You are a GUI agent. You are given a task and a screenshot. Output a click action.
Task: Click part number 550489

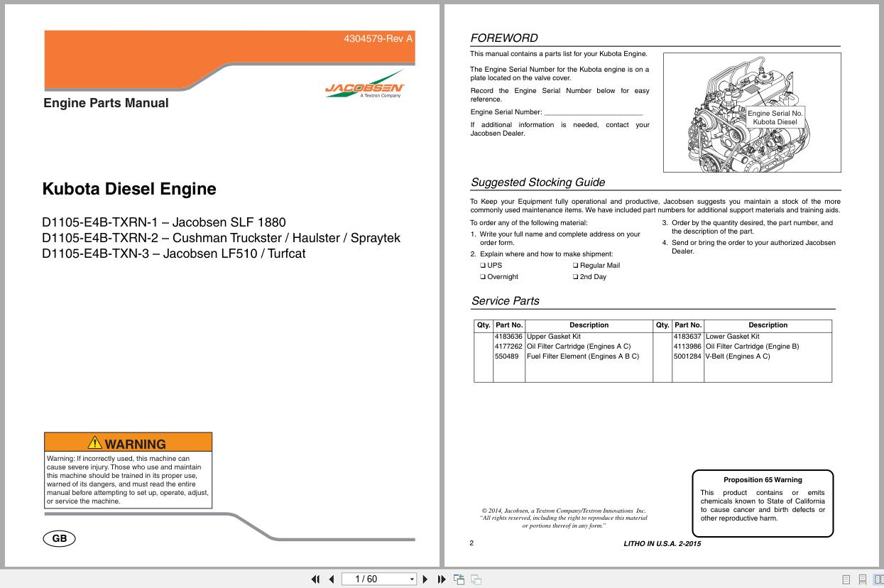pyautogui.click(x=506, y=356)
